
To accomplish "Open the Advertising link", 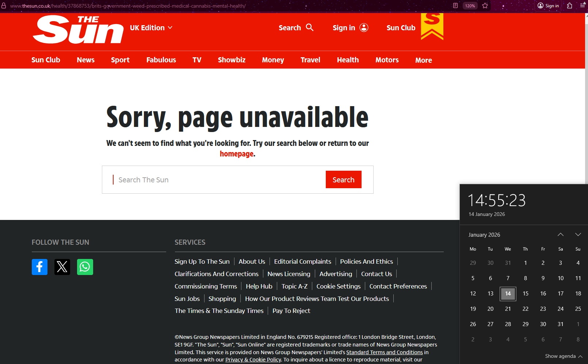I will click(x=336, y=274).
